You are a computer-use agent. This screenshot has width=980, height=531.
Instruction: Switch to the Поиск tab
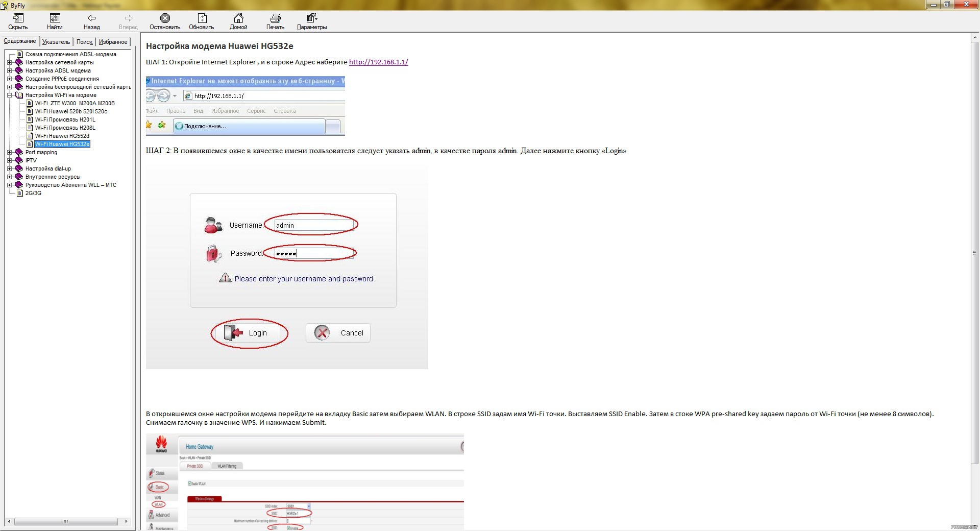tap(84, 42)
